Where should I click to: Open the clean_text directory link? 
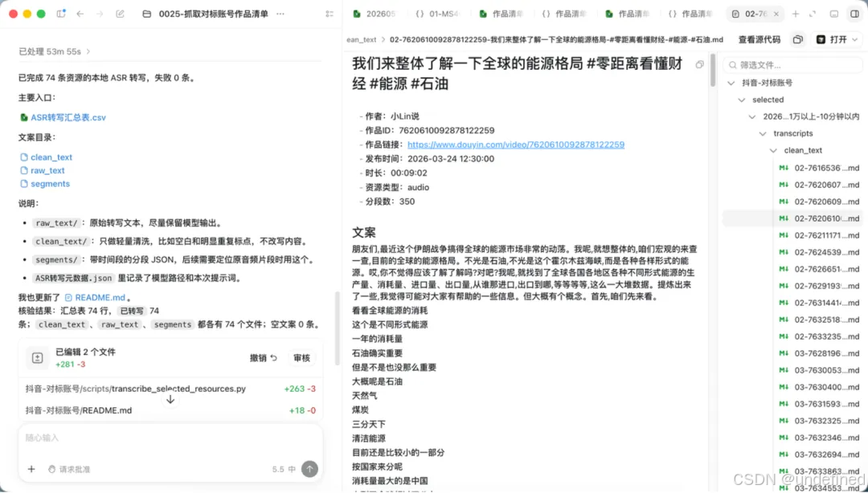51,157
